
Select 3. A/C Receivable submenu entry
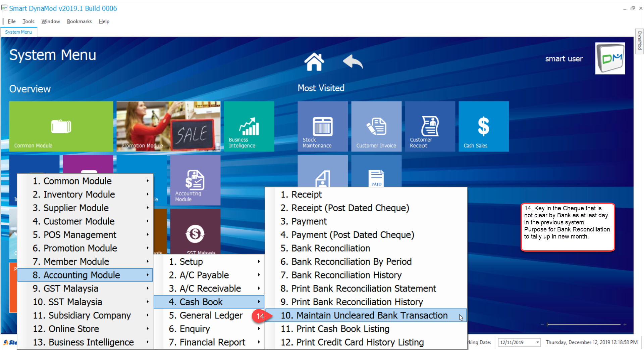209,288
